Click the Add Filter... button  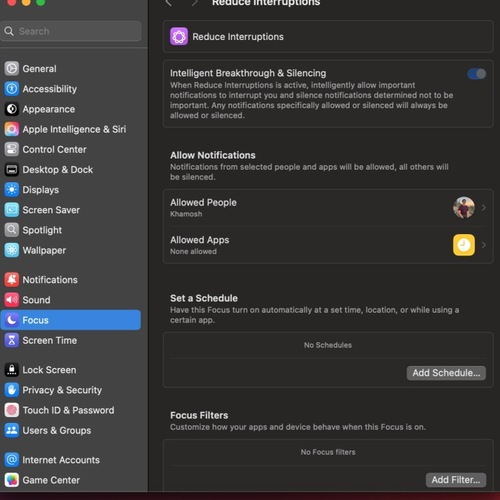pos(456,480)
